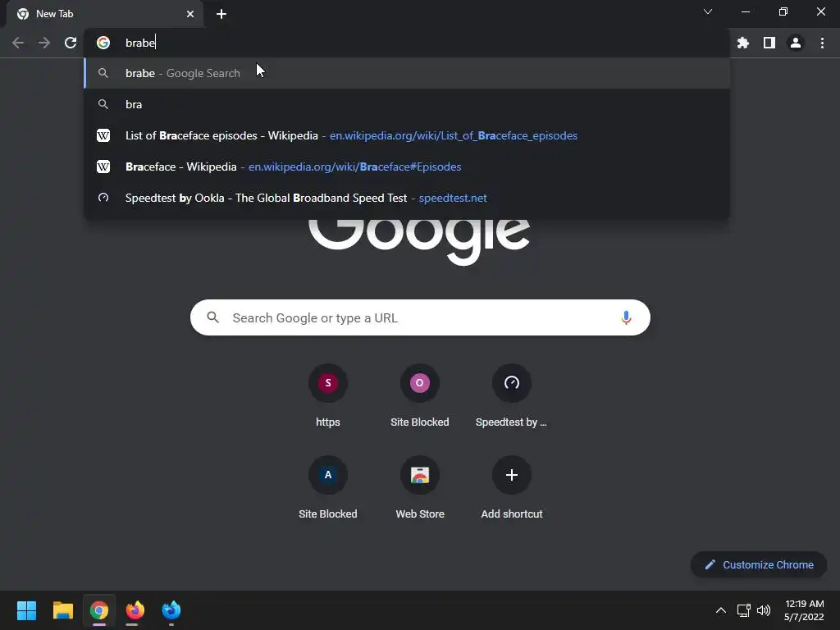840x630 pixels.
Task: Click the Wikipedia icon beside the List of Braceface suggestion
Action: click(x=103, y=135)
